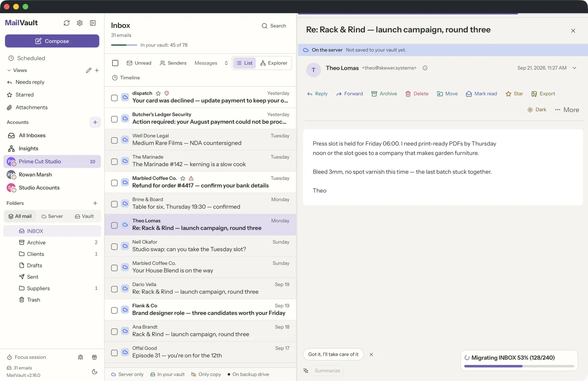The width and height of the screenshot is (588, 381).
Task: Check the Well Done Legal email
Action: 114,140
